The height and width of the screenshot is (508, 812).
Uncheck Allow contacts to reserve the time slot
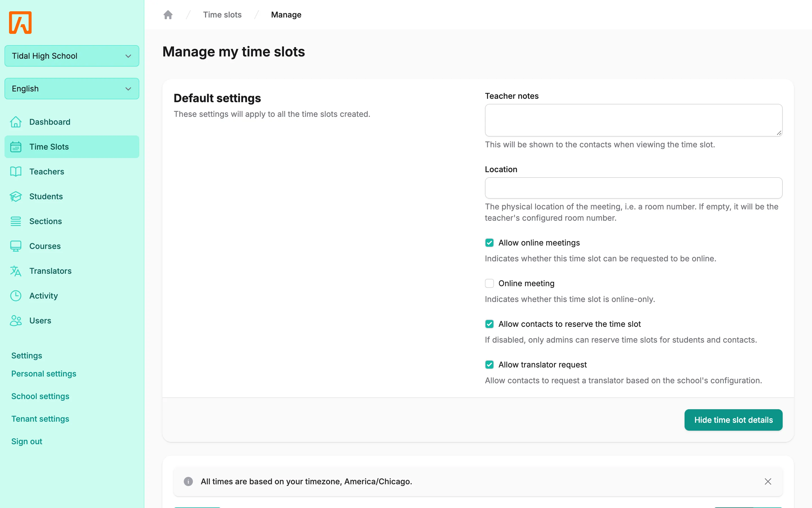489,324
